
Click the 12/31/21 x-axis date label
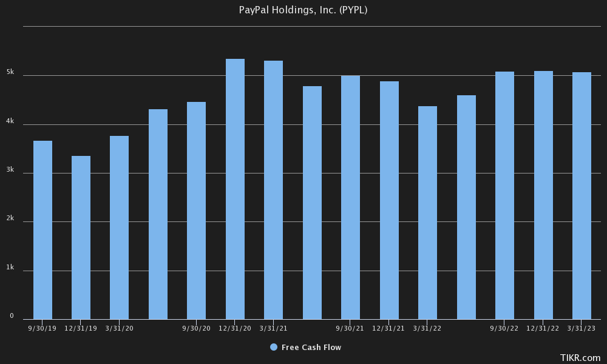point(388,328)
